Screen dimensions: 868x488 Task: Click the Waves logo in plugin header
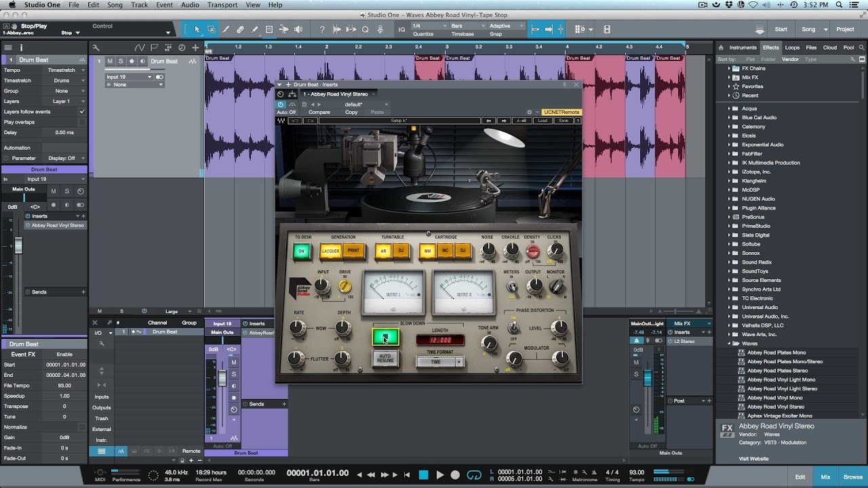click(281, 121)
